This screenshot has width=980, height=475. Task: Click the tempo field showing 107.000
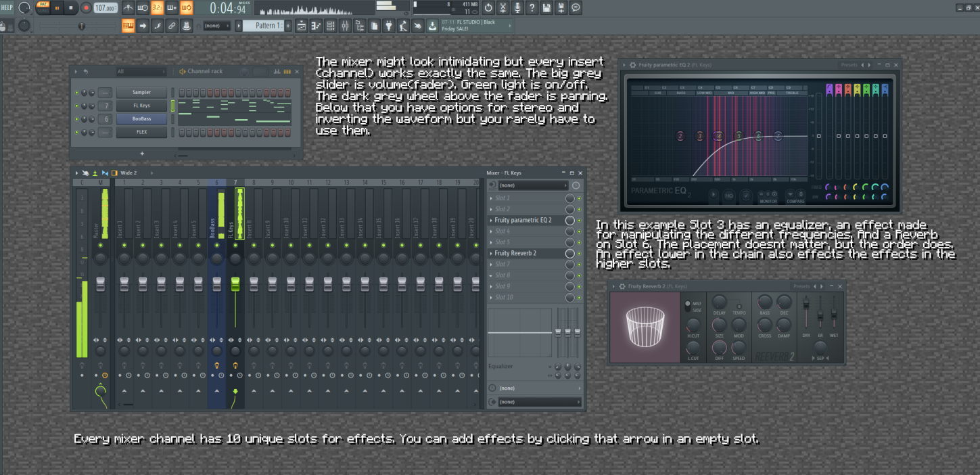coord(106,7)
